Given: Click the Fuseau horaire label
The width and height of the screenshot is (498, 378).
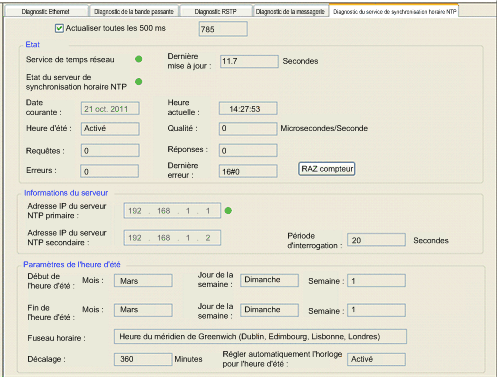Looking at the screenshot, I should coord(56,338).
